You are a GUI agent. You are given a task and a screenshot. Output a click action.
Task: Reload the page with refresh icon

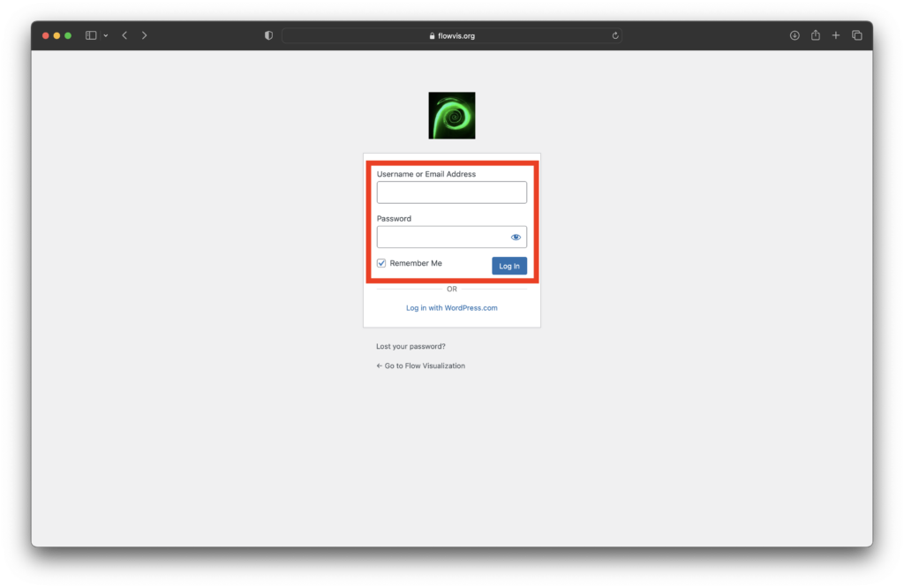point(615,35)
